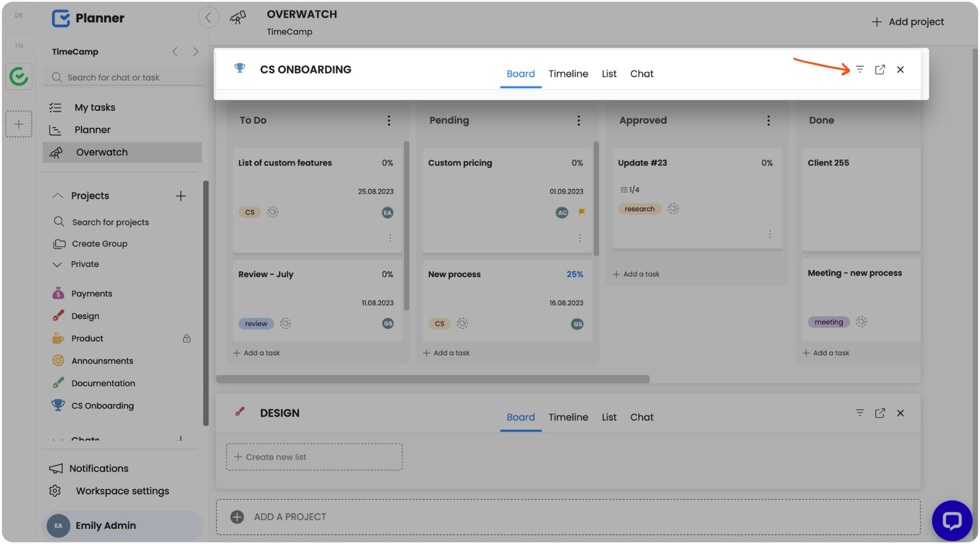Viewport: 980px width, 544px height.
Task: Switch to Timeline tab in CS Onboarding
Action: pyautogui.click(x=568, y=74)
